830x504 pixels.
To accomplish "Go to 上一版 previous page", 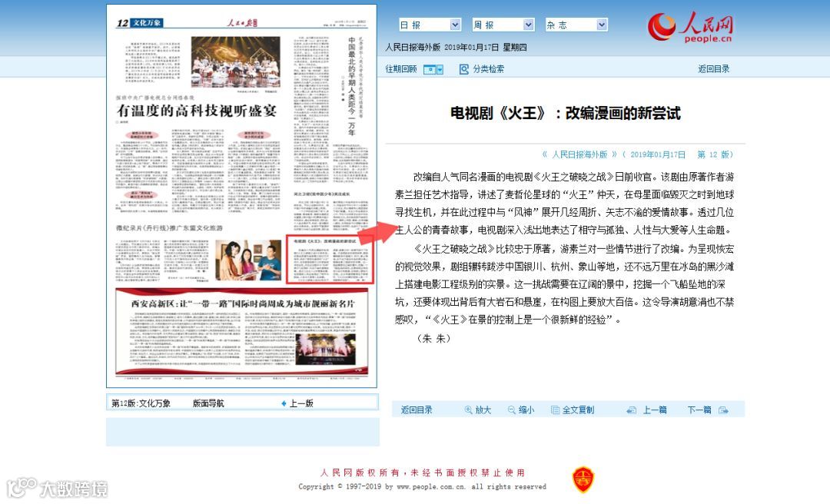I will (x=301, y=403).
